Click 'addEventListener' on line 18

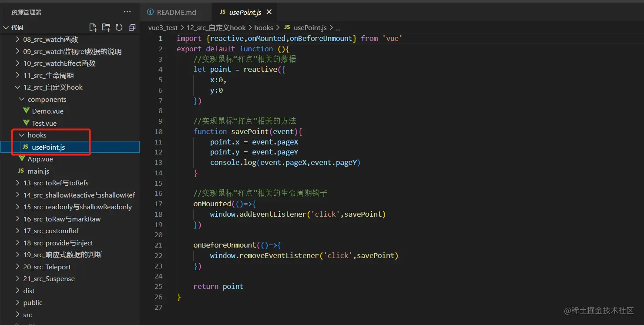(x=273, y=214)
